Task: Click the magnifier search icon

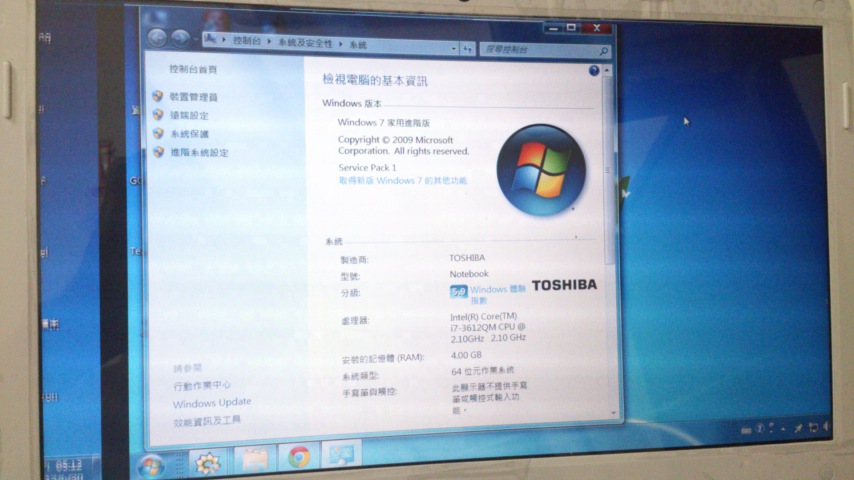Action: coord(603,51)
